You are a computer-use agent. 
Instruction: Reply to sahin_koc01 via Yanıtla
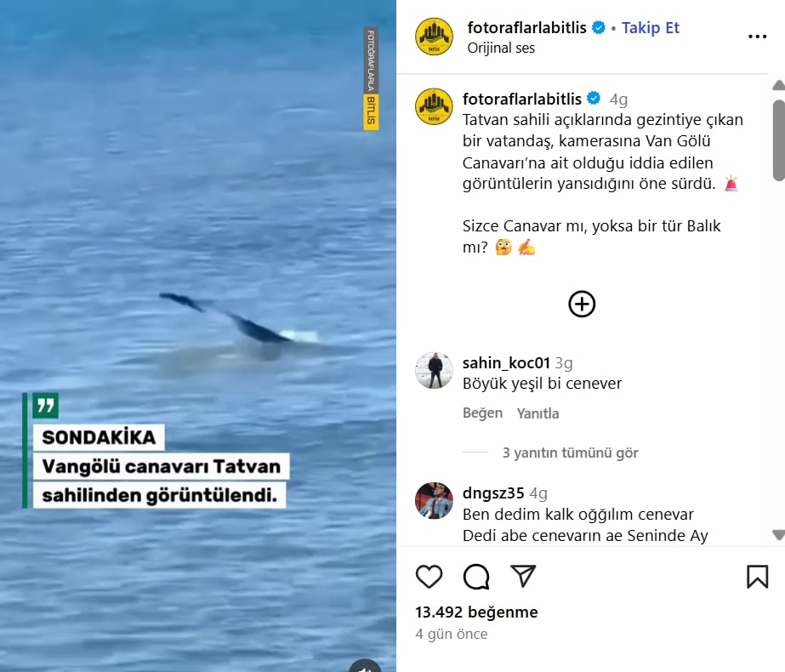538,413
